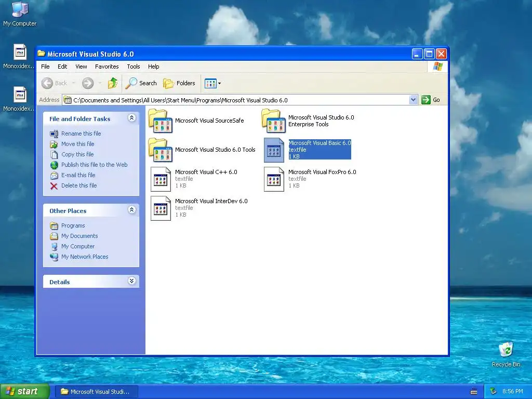Open the address bar dropdown

point(413,100)
